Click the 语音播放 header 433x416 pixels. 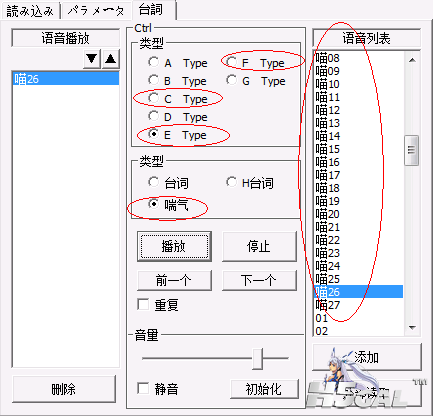66,38
